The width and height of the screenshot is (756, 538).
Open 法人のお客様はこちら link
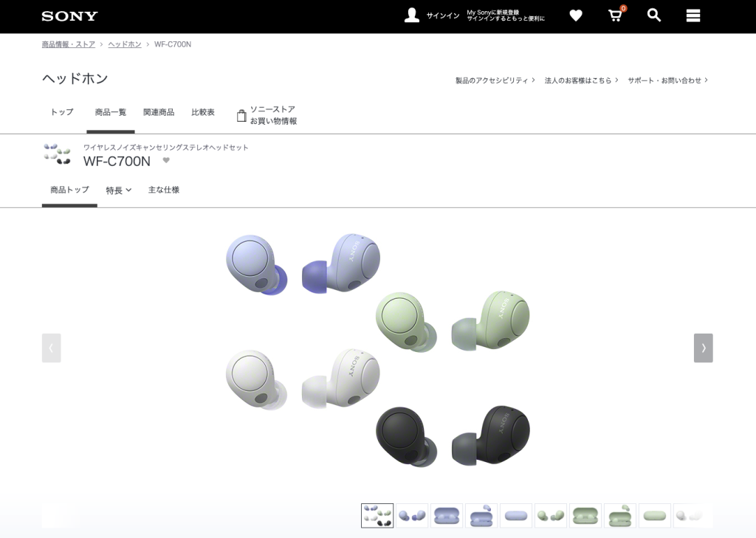pos(581,80)
